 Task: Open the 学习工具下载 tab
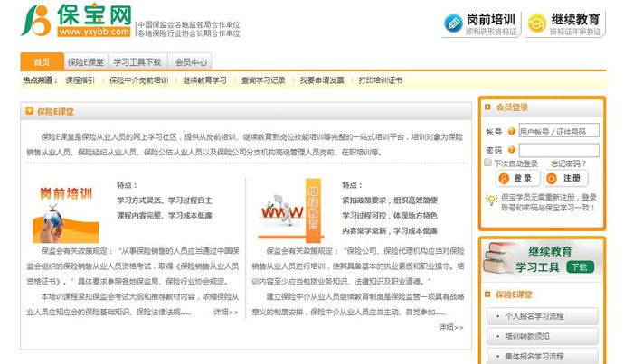tap(138, 62)
